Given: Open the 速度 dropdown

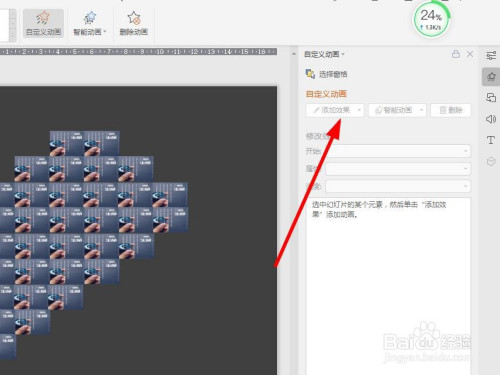Looking at the screenshot, I should [x=398, y=186].
